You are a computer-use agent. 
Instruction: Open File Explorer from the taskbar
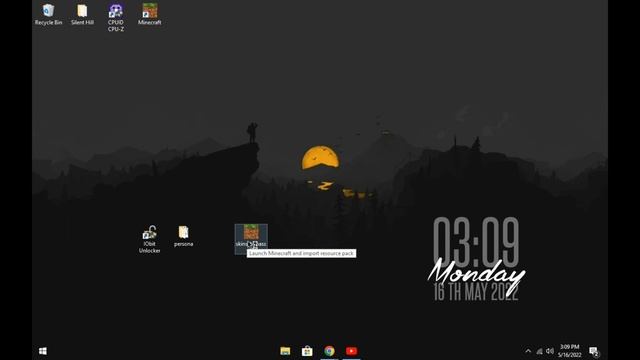coord(285,351)
